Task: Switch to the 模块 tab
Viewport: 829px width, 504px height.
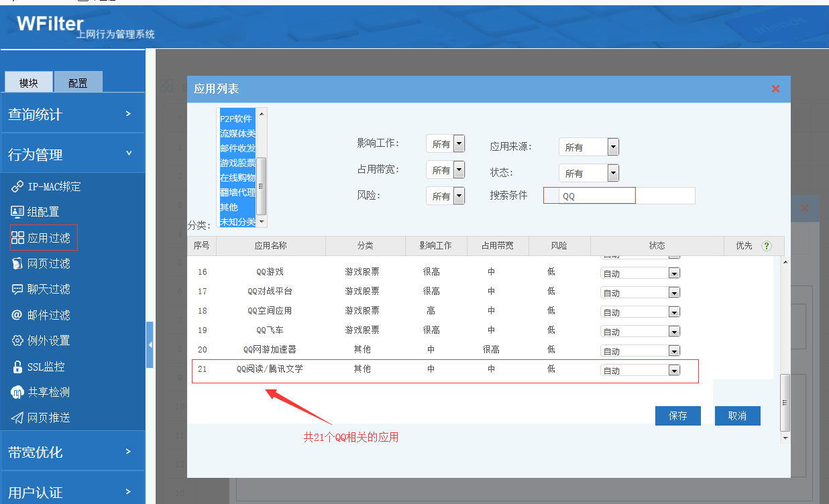Action: pyautogui.click(x=29, y=82)
